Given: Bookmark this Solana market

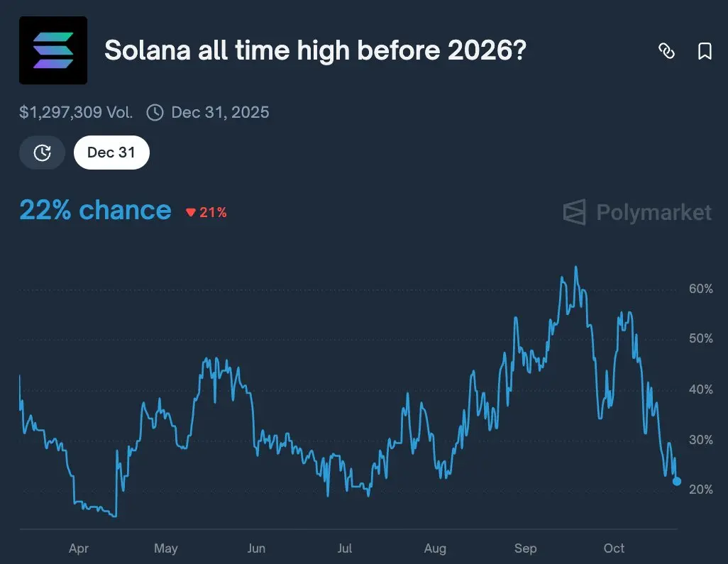Looking at the screenshot, I should [x=705, y=51].
